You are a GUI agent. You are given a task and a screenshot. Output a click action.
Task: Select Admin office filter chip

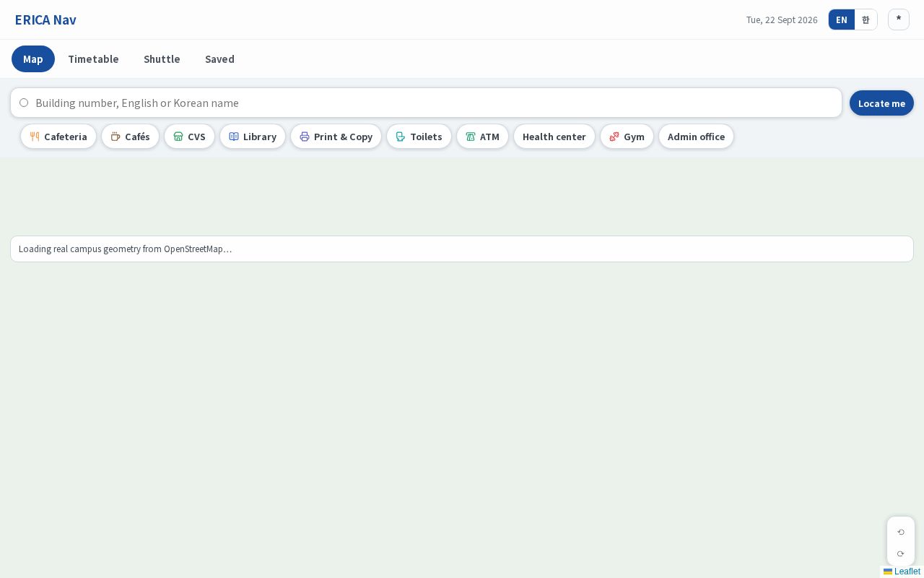point(696,137)
